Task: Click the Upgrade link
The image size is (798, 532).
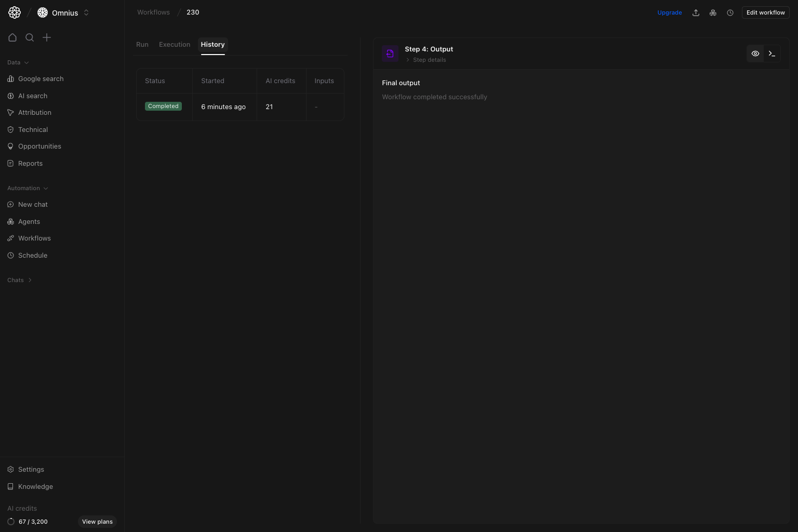Action: pos(670,12)
